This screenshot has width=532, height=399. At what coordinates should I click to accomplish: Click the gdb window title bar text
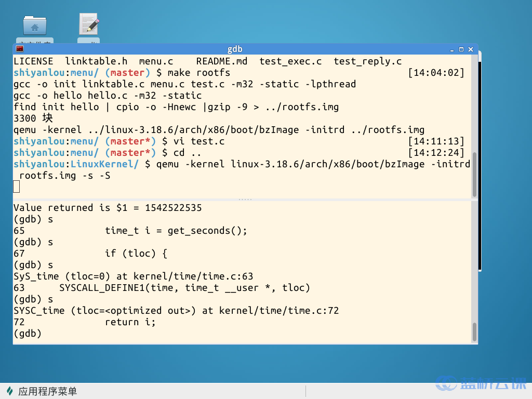(x=235, y=49)
